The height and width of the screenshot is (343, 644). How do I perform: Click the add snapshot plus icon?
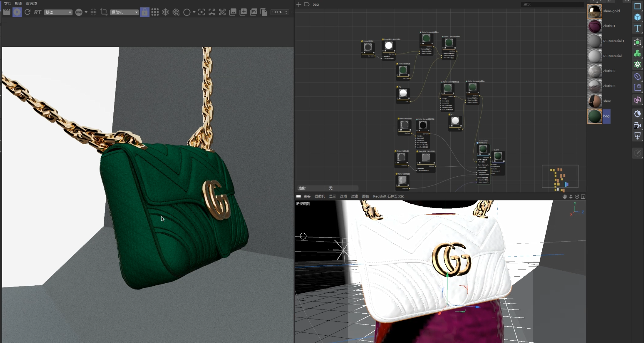pos(243,12)
